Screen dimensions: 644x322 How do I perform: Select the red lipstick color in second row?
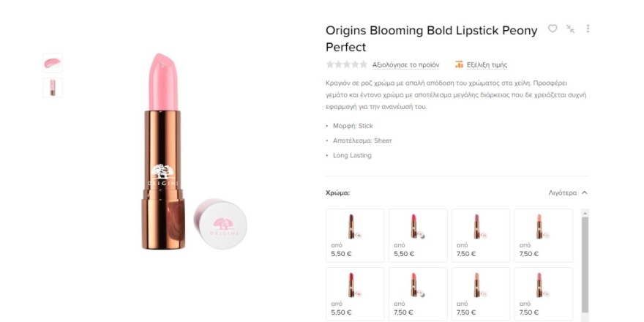coord(355,293)
